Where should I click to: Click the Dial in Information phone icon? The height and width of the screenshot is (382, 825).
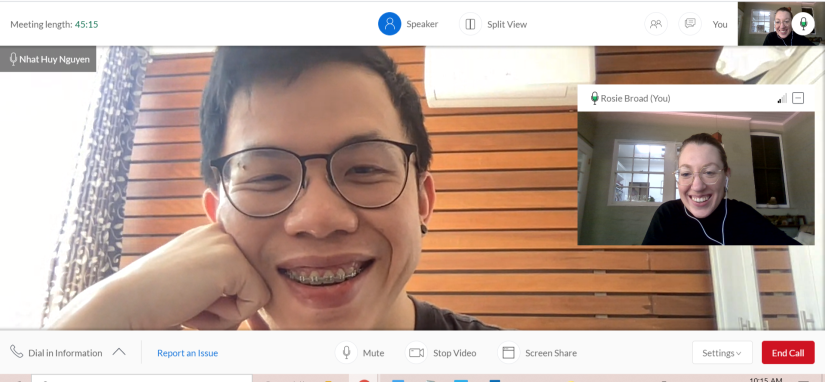point(17,352)
